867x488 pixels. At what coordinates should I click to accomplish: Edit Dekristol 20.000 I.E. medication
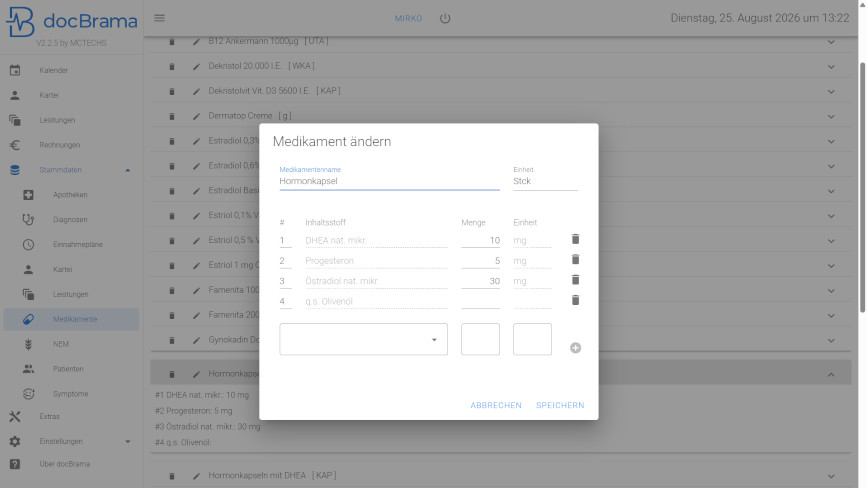(x=196, y=66)
